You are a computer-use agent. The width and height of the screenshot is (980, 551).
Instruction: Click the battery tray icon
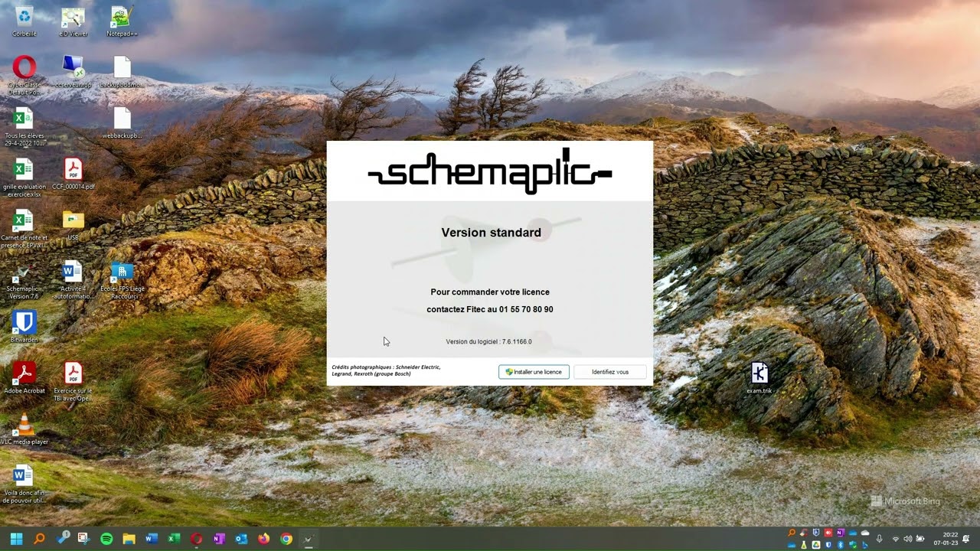click(x=920, y=539)
